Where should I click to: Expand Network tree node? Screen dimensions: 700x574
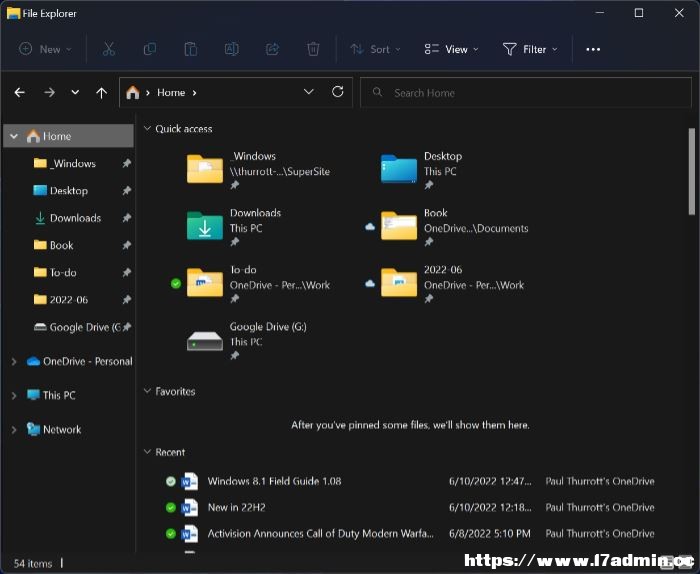14,430
